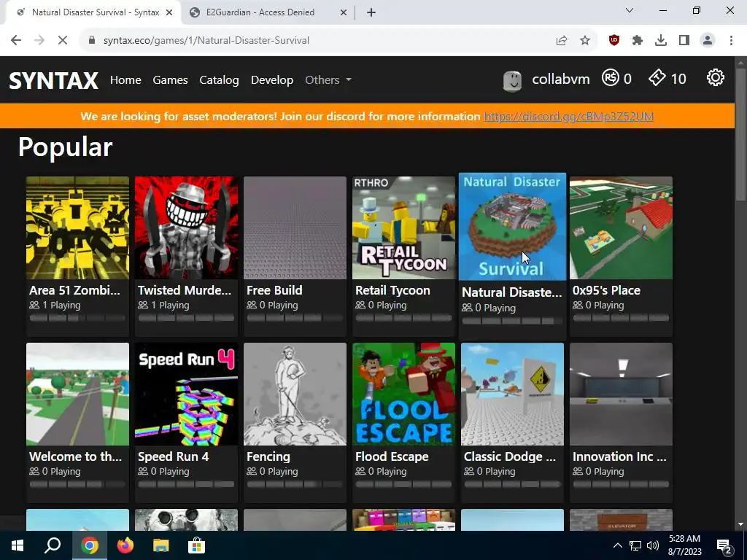
Task: Close the Natural Disaster Survival tab
Action: [x=169, y=12]
